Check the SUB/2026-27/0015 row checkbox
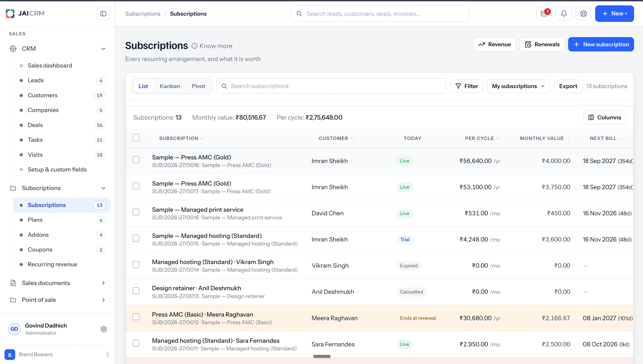This screenshot has height=364, width=643. tap(136, 239)
